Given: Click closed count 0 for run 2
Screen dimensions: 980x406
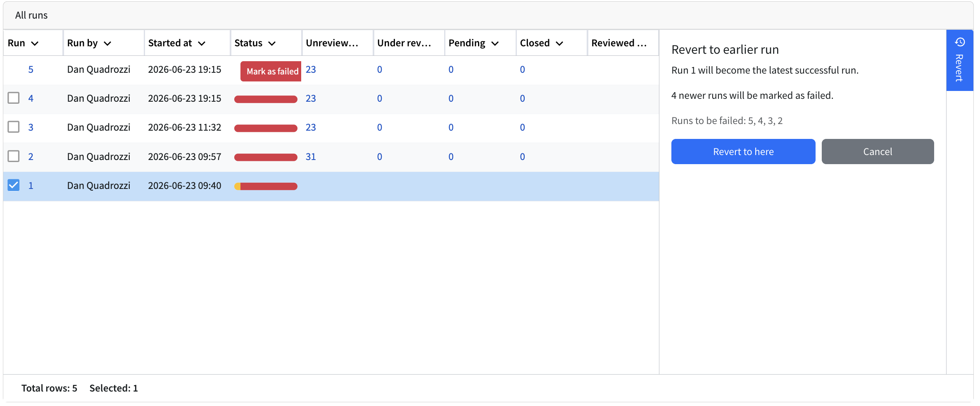Looking at the screenshot, I should [523, 157].
